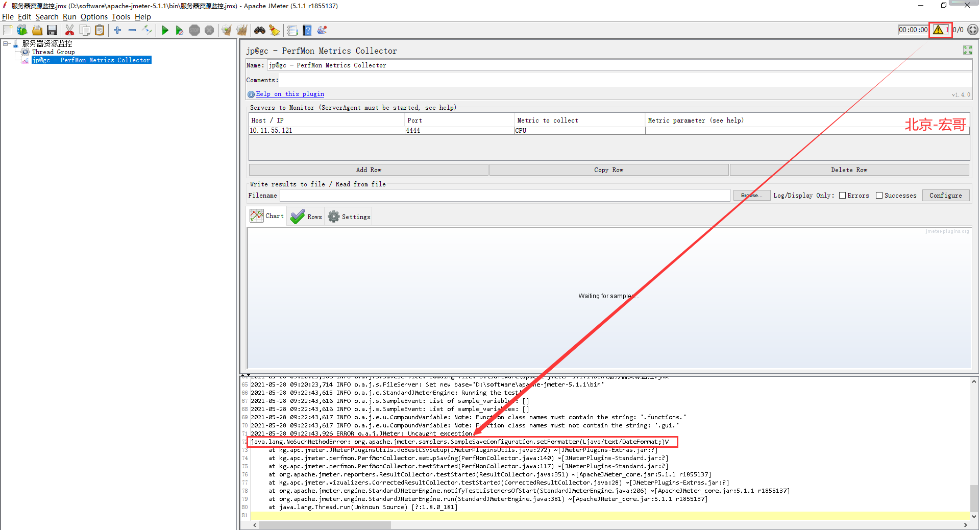Screen dimensions: 980x530
Task: Open a test plan file
Action: (x=37, y=30)
